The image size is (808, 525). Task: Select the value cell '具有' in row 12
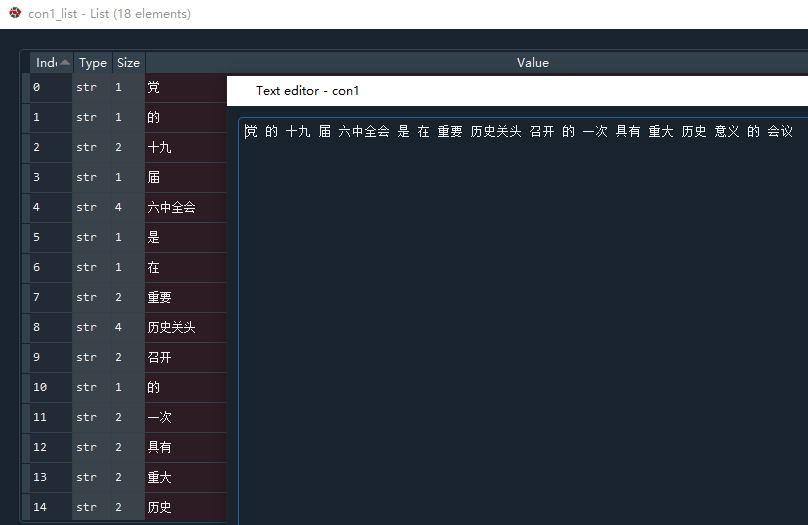186,447
